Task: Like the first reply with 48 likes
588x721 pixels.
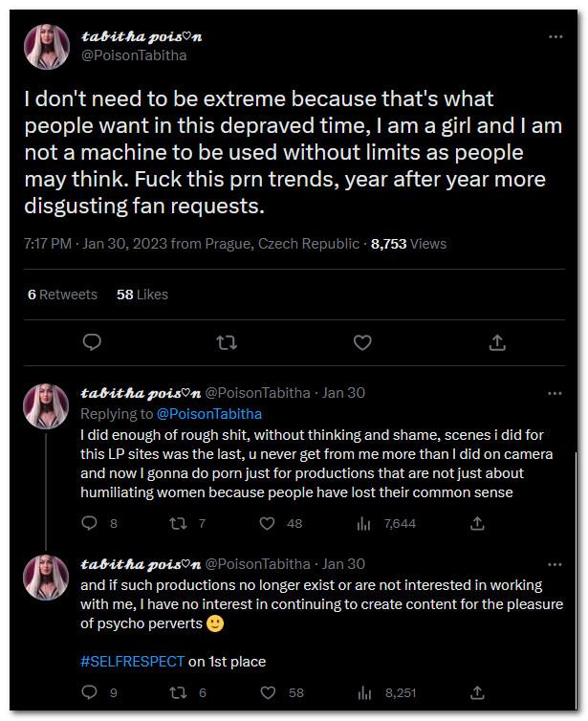Action: click(x=269, y=523)
